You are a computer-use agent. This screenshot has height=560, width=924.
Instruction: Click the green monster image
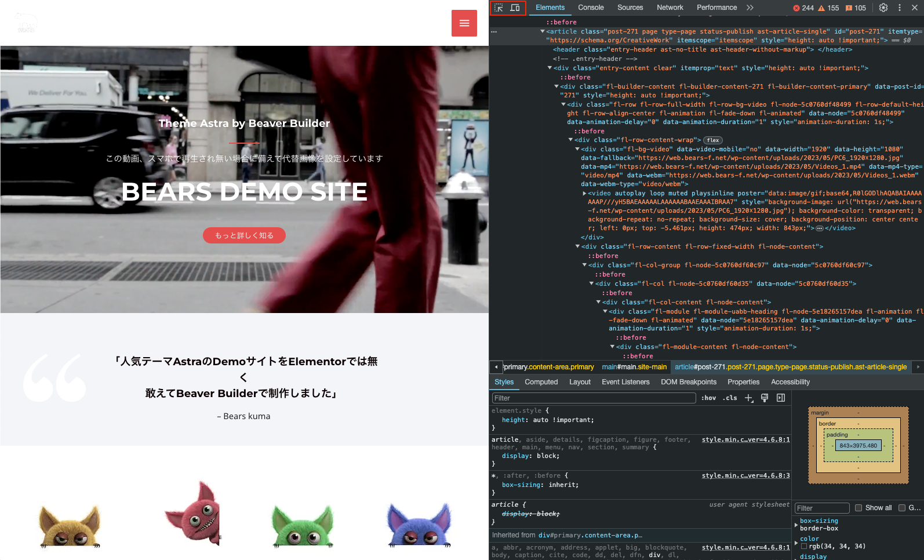tap(303, 525)
